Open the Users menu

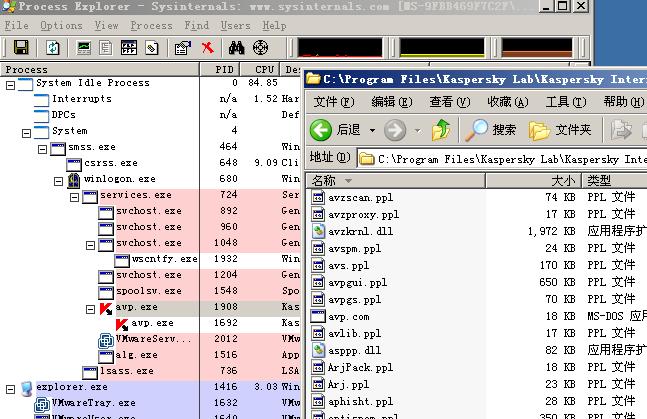pyautogui.click(x=236, y=26)
